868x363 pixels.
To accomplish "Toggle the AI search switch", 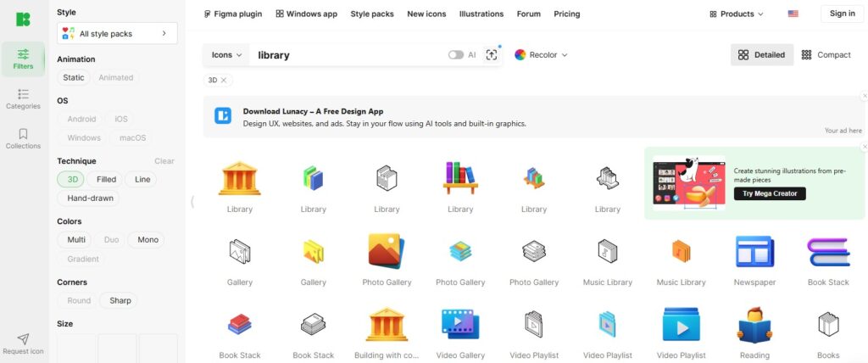I will (x=456, y=55).
